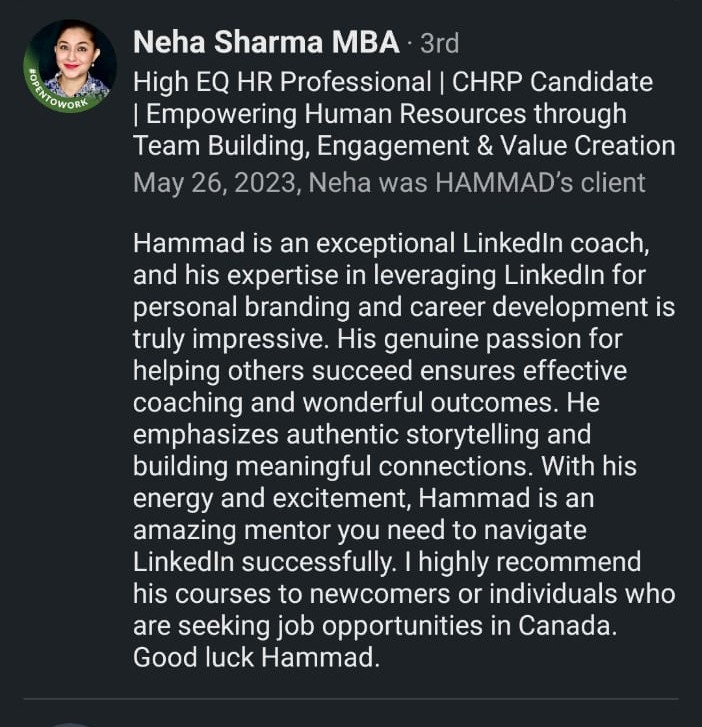Click 'Team Building, Engagement & Value Creation' text

point(404,146)
